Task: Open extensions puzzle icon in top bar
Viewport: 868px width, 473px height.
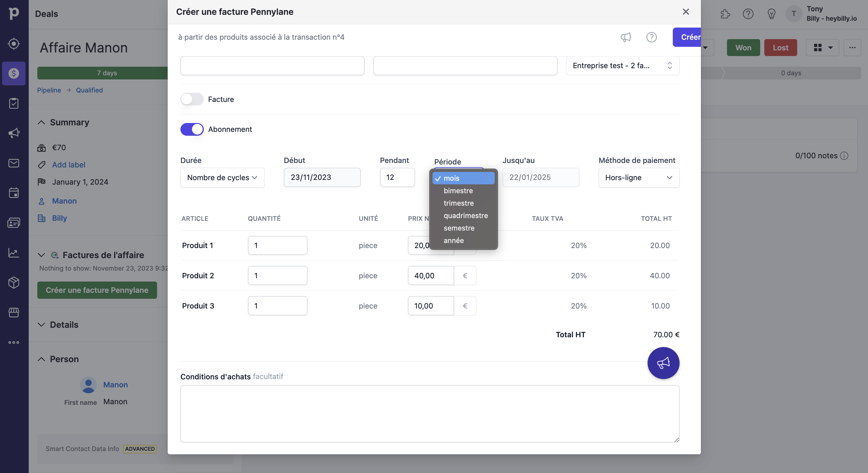Action: click(725, 14)
